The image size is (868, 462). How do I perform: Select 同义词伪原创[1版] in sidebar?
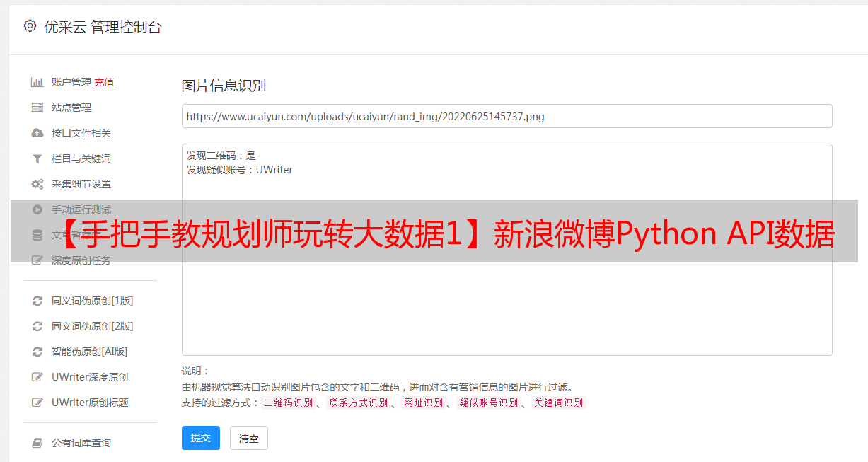93,301
